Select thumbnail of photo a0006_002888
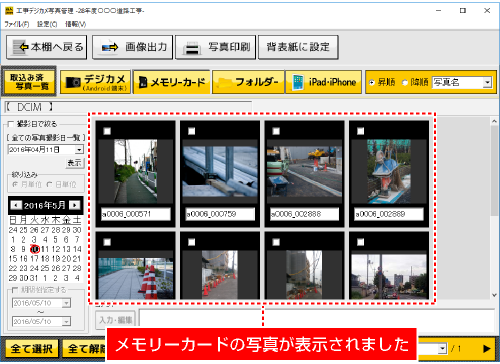The height and width of the screenshot is (364, 500). pyautogui.click(x=304, y=172)
